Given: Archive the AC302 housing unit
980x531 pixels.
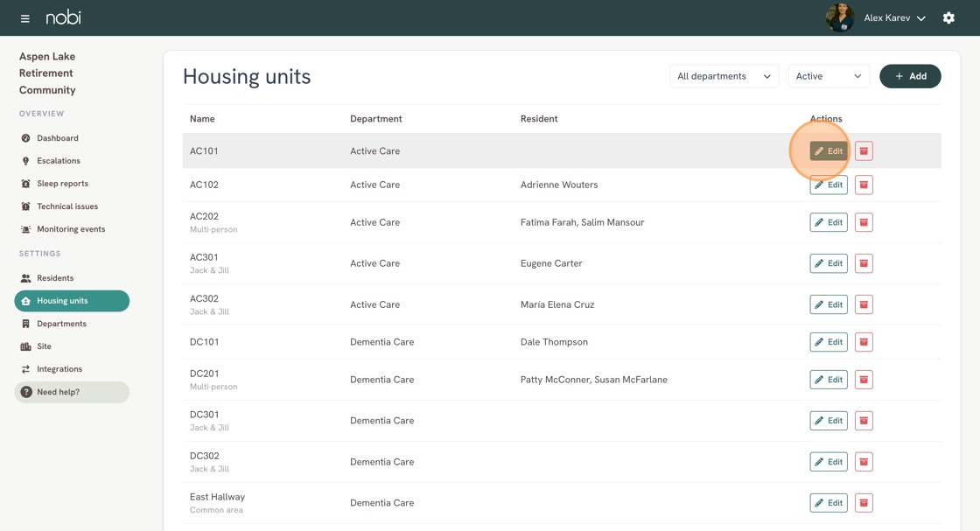Looking at the screenshot, I should click(864, 304).
